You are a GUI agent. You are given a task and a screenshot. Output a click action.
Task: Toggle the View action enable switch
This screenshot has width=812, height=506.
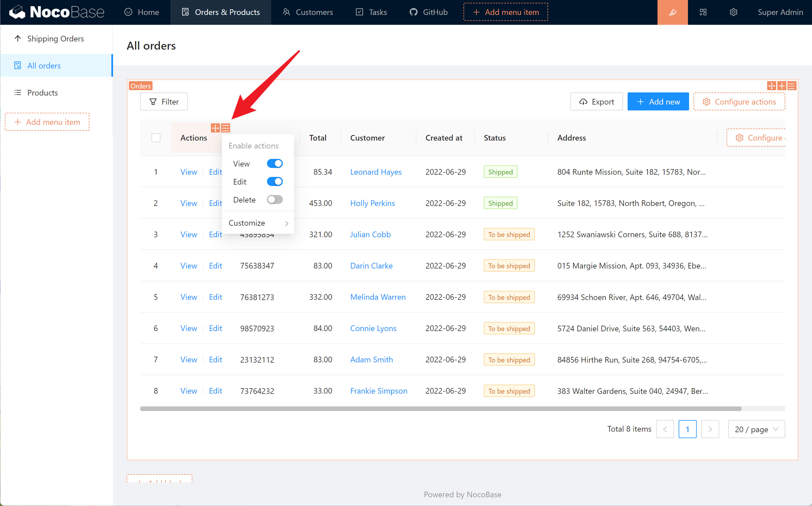point(275,163)
